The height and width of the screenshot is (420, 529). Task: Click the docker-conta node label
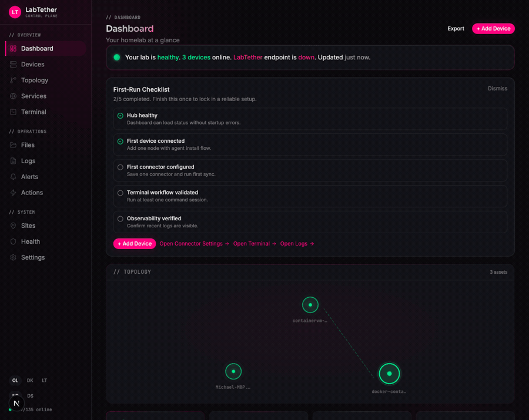(389, 391)
